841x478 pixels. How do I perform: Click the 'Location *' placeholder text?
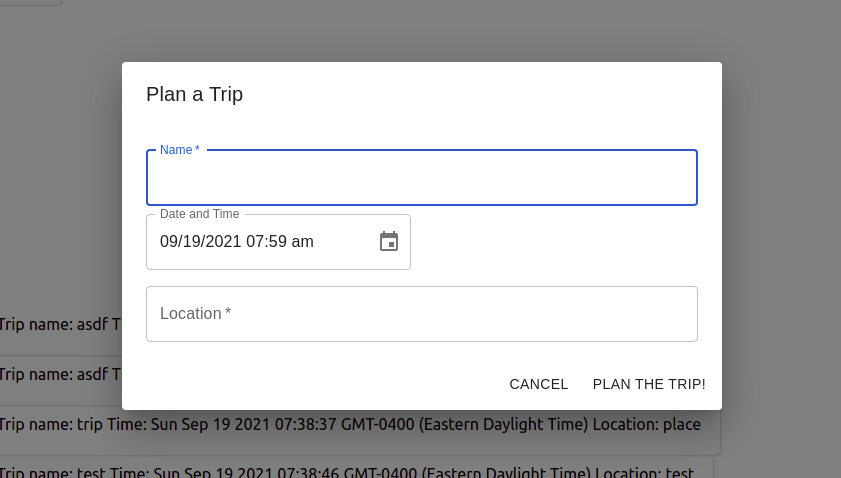click(195, 314)
